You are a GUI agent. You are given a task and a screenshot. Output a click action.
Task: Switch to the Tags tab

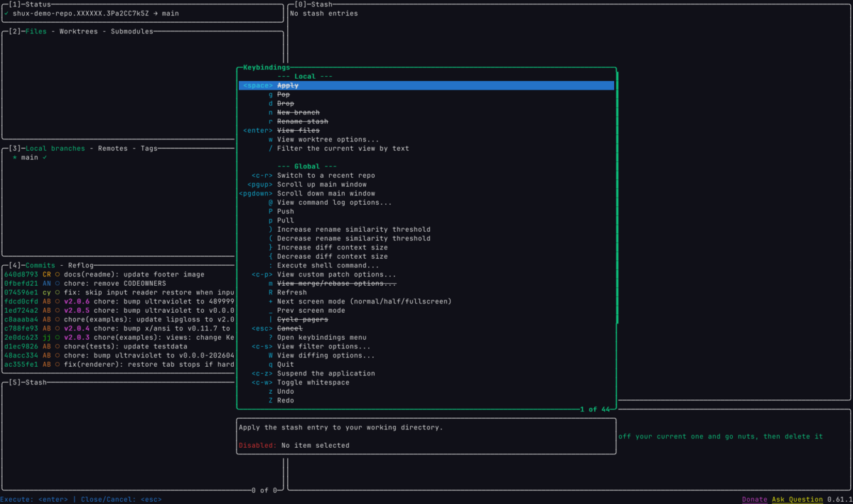coord(149,149)
